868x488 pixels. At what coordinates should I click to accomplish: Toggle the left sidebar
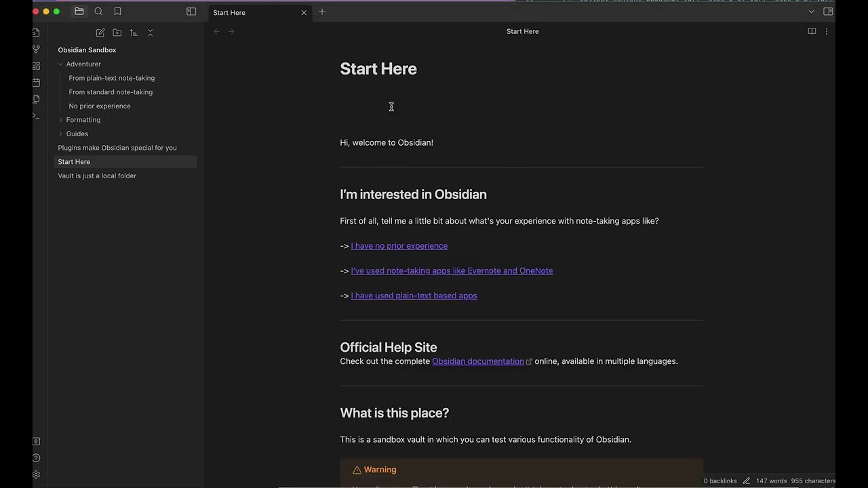tap(191, 12)
